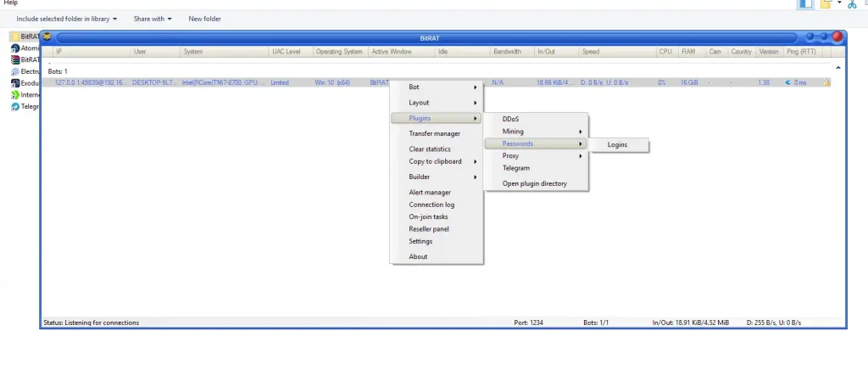Click the Operating System column header
The image size is (868, 376).
click(340, 52)
